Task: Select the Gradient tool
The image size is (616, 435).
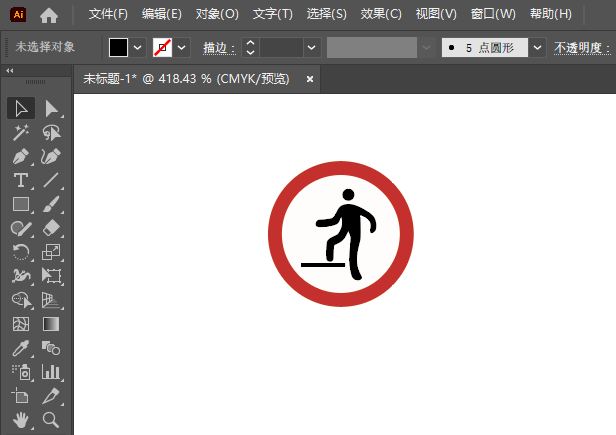Action: coord(51,324)
